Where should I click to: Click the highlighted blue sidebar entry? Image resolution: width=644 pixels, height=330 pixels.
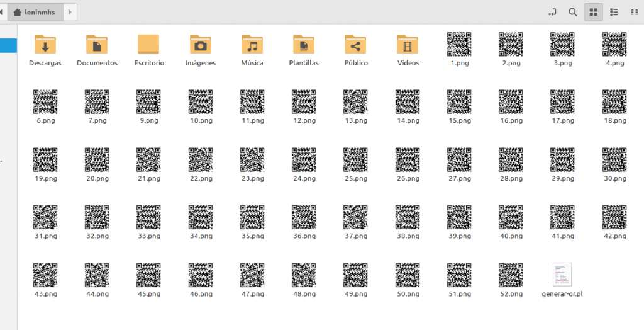[x=8, y=45]
